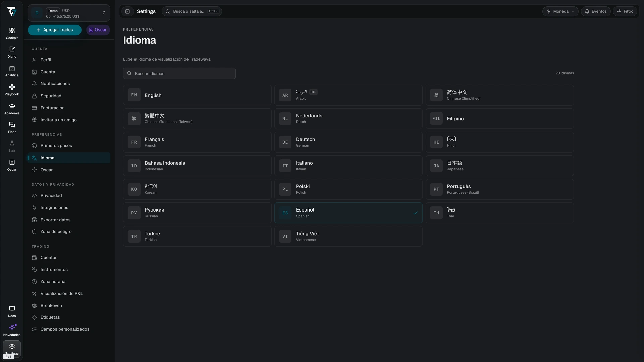Click the Tradeways logo
644x362 pixels.
point(12,11)
